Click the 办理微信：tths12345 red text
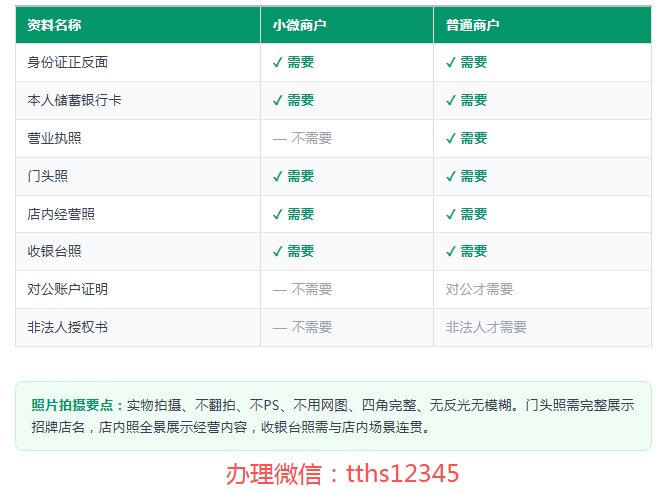 click(x=342, y=474)
